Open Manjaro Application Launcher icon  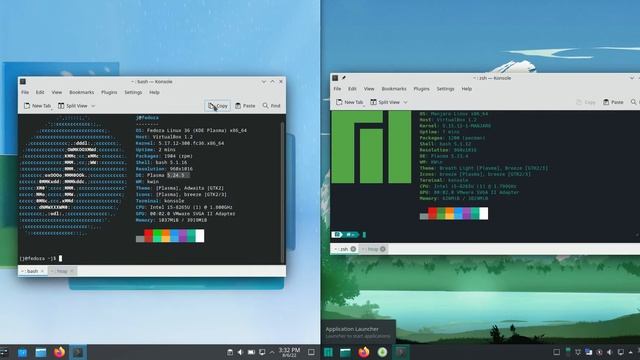(x=328, y=352)
